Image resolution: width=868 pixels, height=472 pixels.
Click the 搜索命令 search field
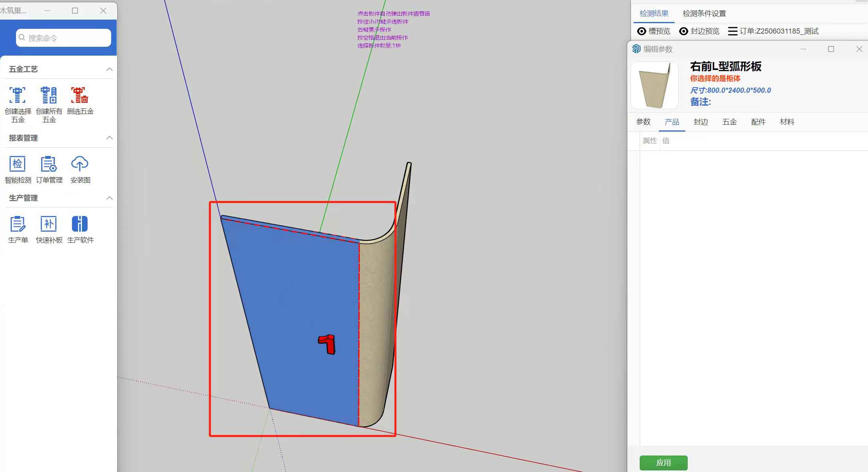(x=64, y=38)
